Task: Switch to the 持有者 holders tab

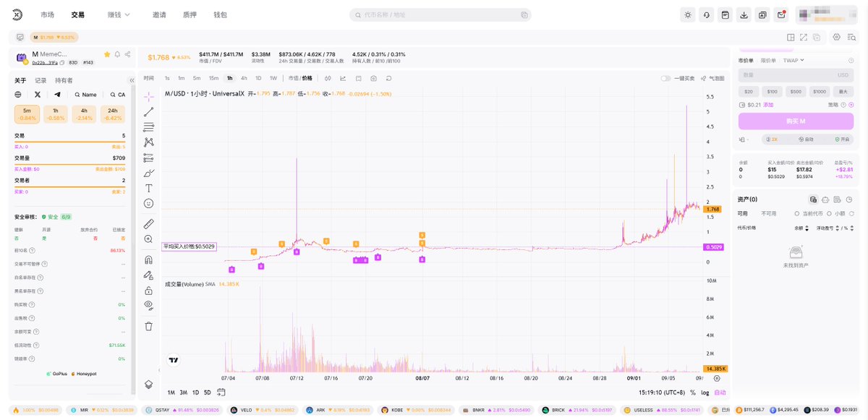Action: click(x=64, y=80)
